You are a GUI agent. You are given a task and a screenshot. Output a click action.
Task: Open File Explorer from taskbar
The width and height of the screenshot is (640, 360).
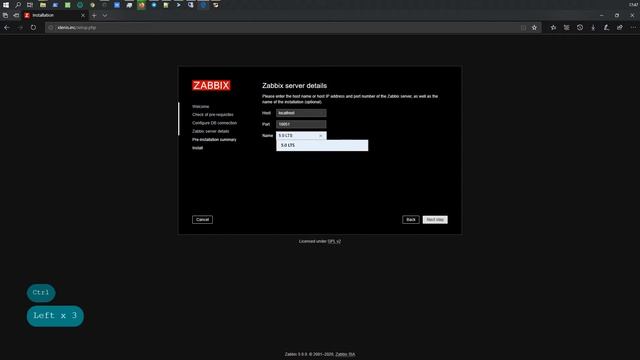tap(43, 5)
